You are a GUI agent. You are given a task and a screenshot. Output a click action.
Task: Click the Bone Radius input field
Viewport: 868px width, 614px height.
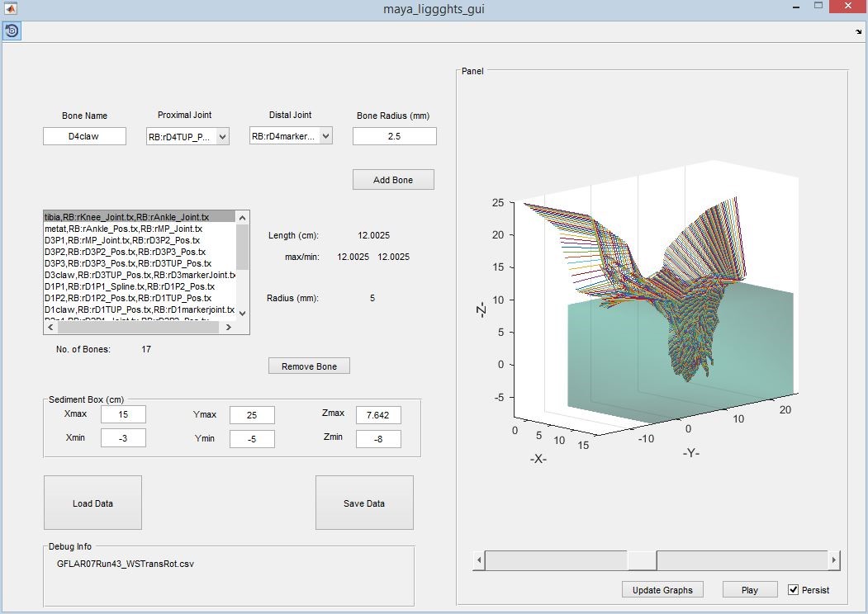click(x=394, y=135)
